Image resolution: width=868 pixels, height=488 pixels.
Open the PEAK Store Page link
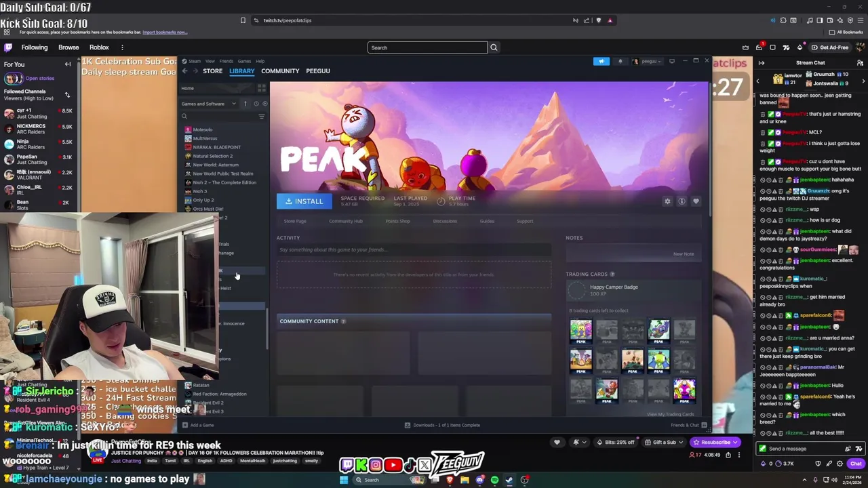(295, 221)
